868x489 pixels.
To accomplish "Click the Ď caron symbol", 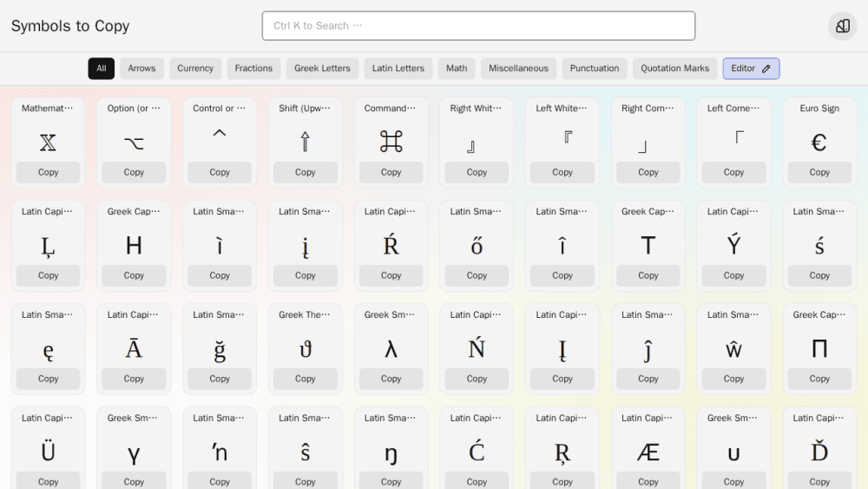I will 819,451.
